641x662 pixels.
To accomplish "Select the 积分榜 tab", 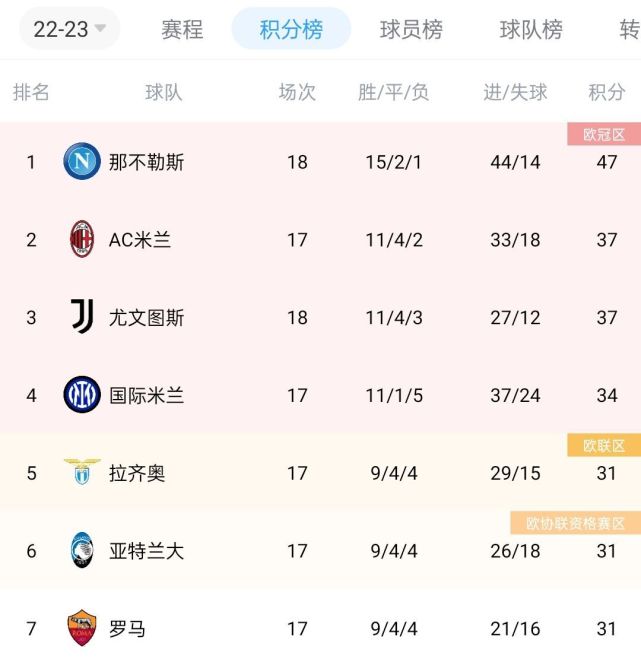I will pos(291,29).
